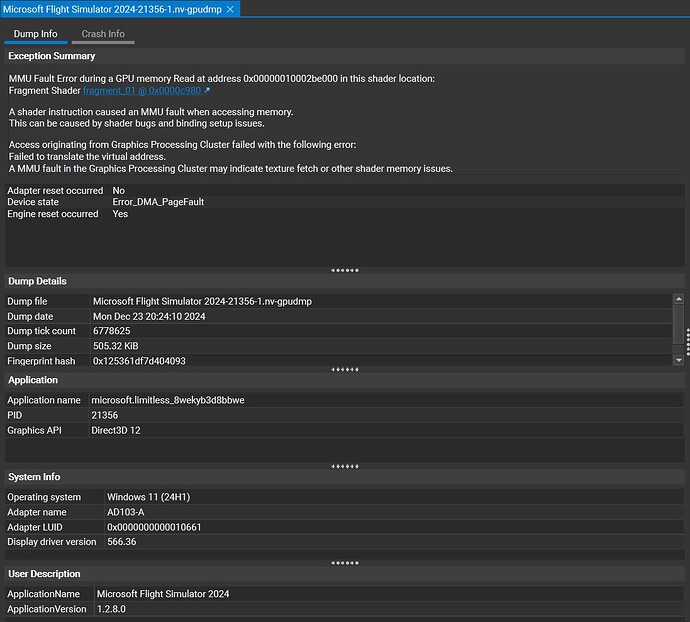This screenshot has height=622, width=690.
Task: Open the Crash Info tab
Action: (103, 34)
